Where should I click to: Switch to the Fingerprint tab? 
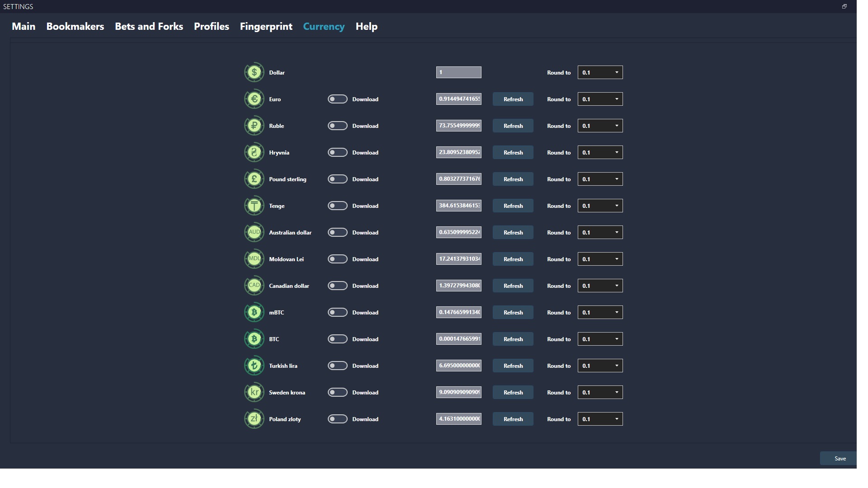[266, 27]
